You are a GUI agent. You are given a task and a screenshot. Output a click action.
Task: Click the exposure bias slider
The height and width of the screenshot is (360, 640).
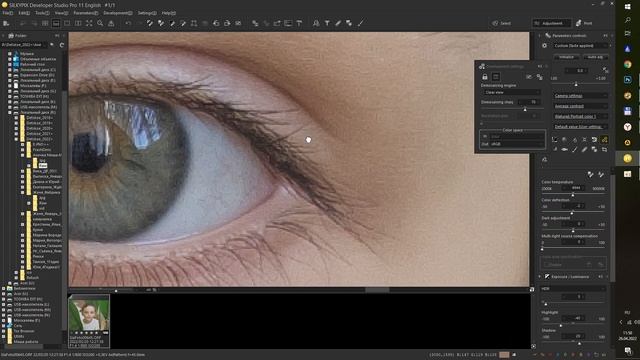click(577, 84)
